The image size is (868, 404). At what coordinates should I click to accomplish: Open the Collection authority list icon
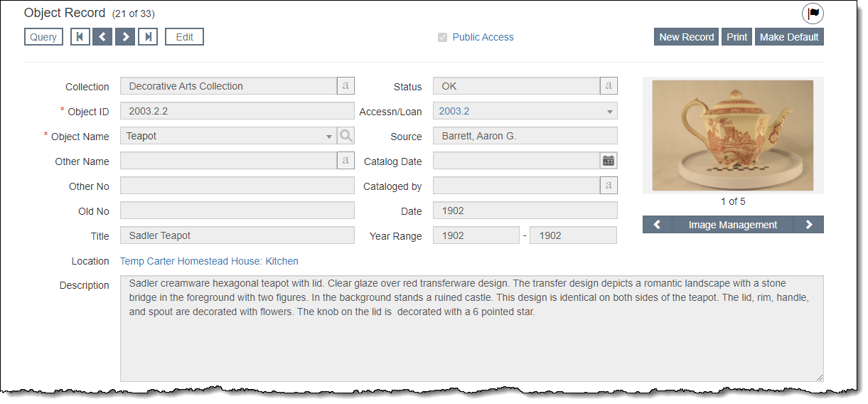coord(345,86)
